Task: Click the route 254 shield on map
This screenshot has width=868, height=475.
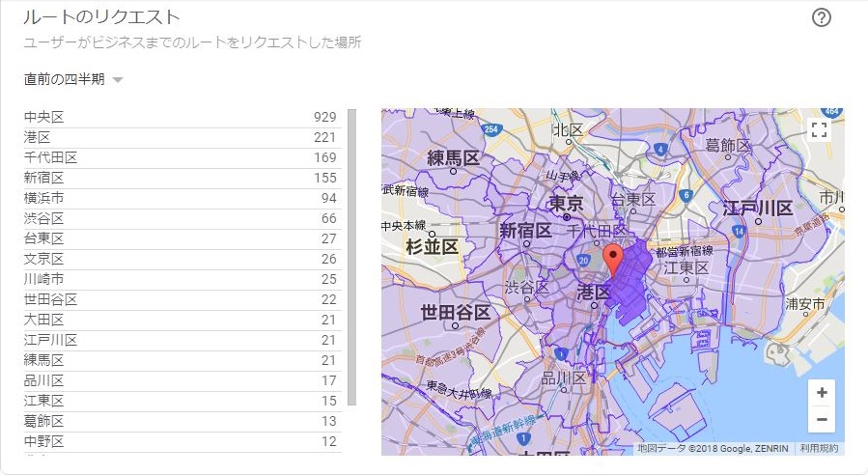Action: [491, 128]
